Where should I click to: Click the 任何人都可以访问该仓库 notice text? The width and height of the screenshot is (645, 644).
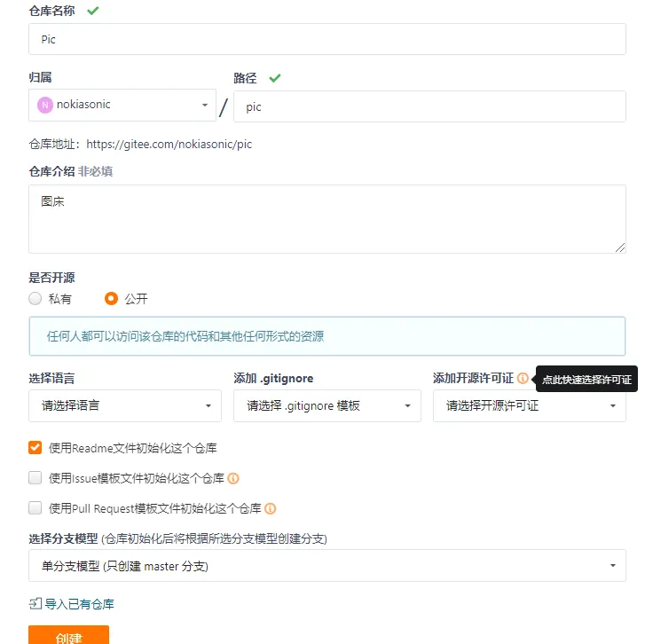pyautogui.click(x=185, y=336)
